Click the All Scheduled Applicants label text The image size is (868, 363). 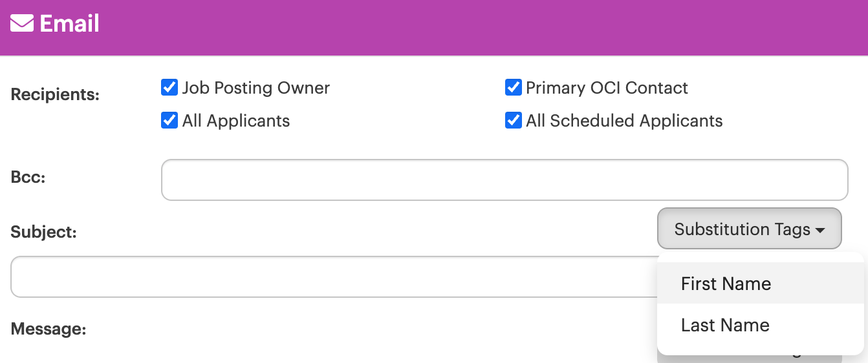[624, 121]
